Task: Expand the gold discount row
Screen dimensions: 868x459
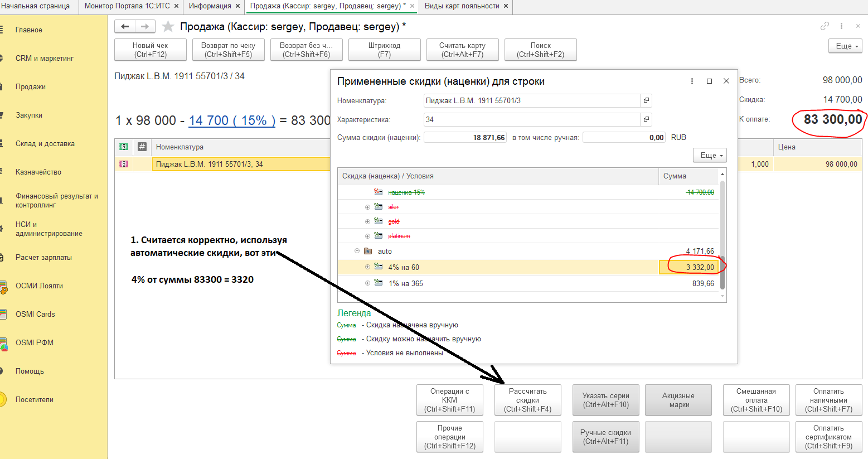Action: [x=367, y=221]
